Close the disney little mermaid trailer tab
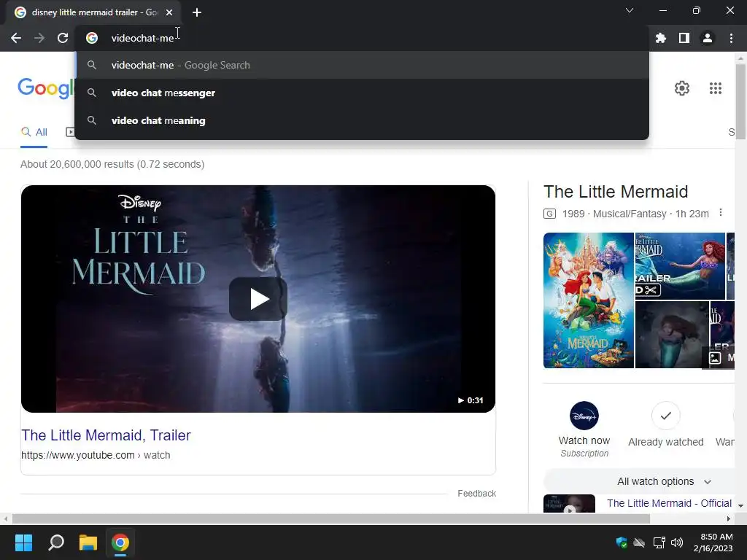 click(x=169, y=12)
